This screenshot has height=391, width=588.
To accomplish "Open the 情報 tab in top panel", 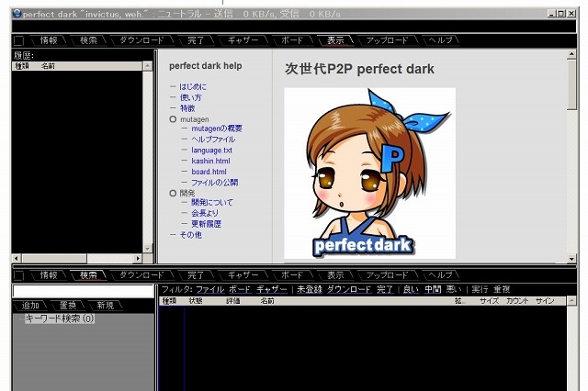I will point(49,40).
